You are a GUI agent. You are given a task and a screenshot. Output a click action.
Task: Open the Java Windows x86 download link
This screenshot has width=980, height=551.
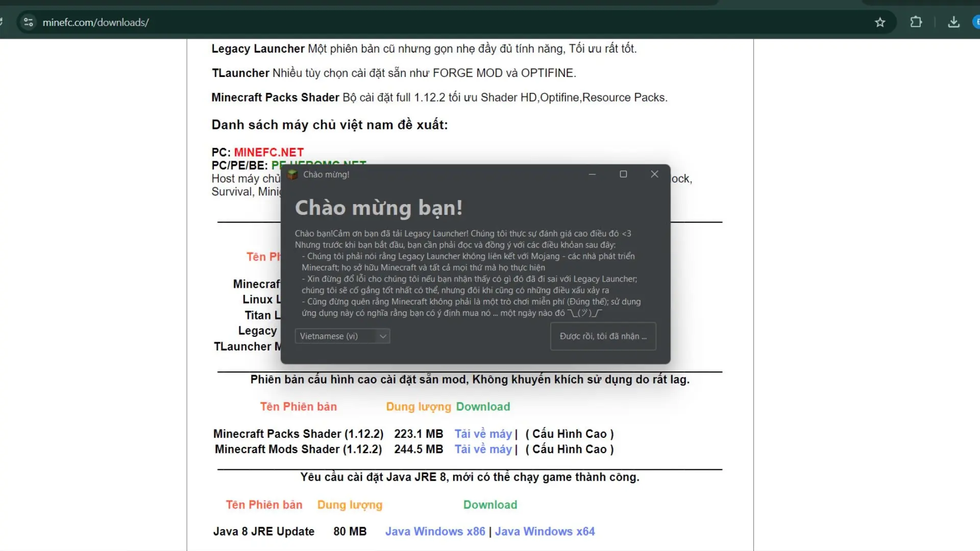point(435,532)
